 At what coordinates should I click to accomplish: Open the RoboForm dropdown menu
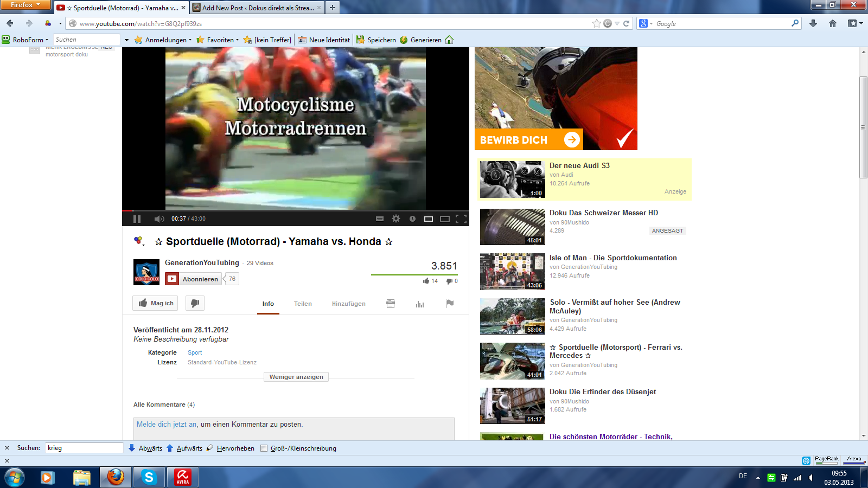click(25, 40)
